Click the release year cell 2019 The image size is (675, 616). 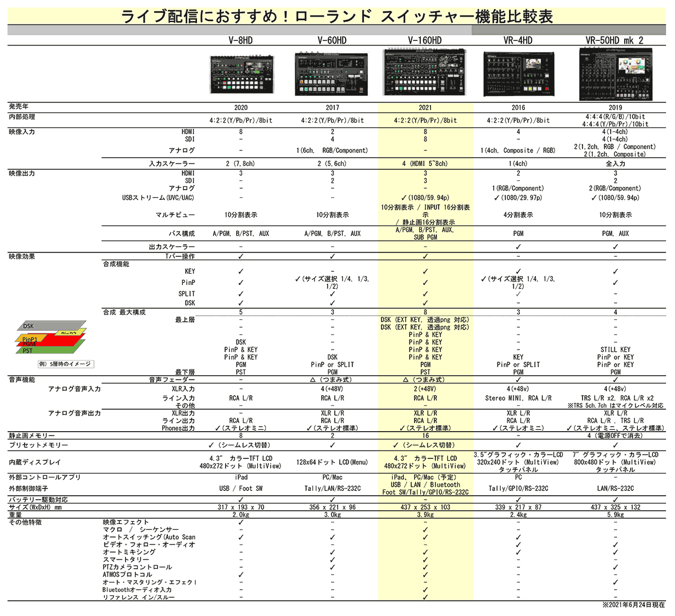(x=615, y=108)
